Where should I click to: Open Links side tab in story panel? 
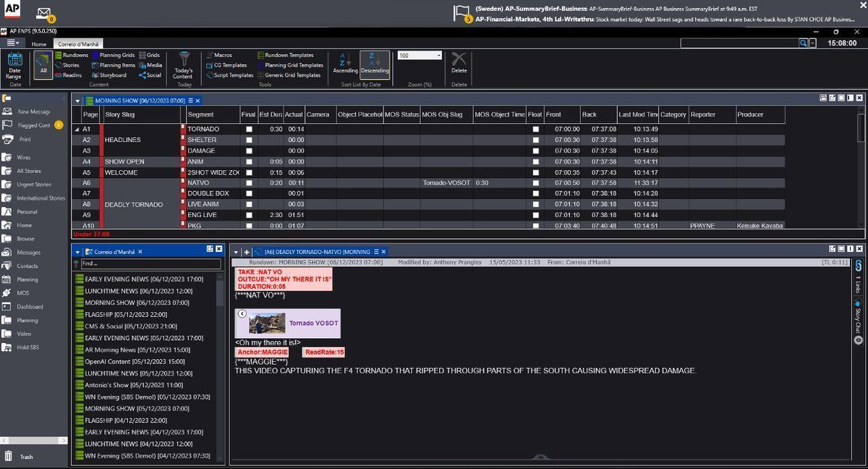(x=858, y=283)
